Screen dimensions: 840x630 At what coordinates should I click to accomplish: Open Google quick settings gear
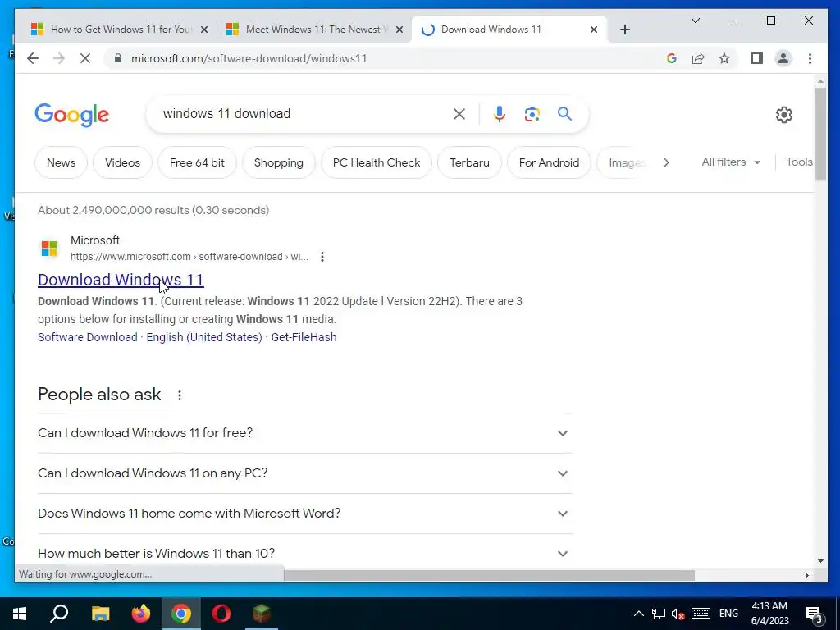point(783,115)
